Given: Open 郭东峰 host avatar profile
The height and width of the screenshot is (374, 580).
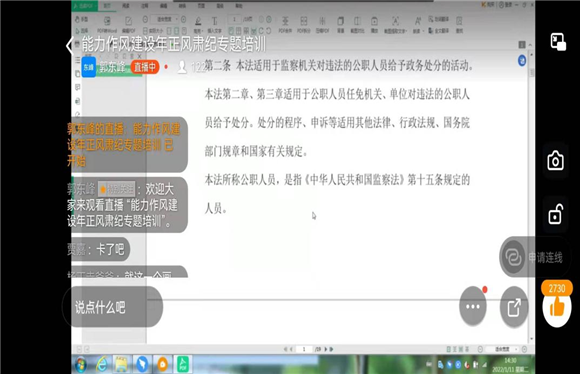Looking at the screenshot, I should tap(89, 67).
